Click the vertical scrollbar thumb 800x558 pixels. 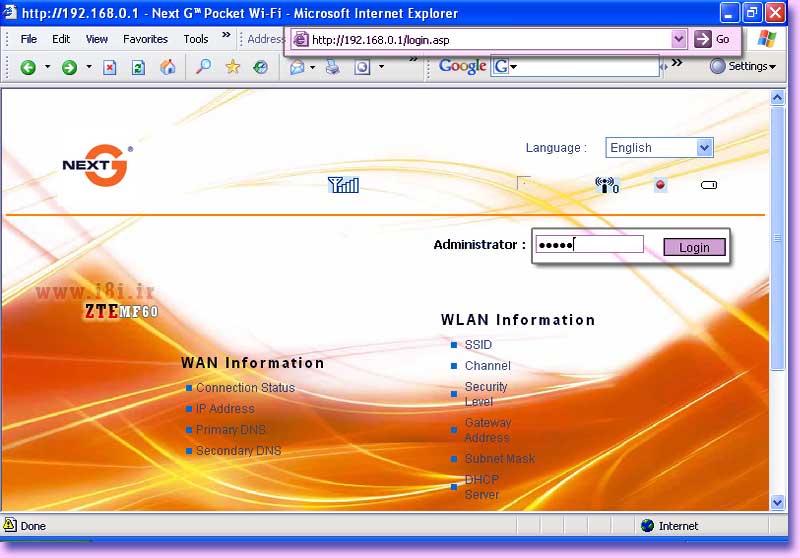(777, 238)
